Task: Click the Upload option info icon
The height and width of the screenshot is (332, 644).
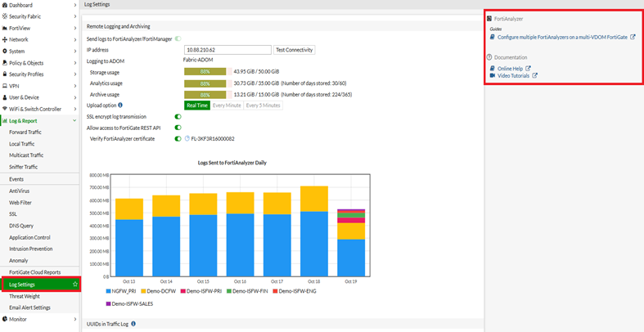Action: click(120, 105)
